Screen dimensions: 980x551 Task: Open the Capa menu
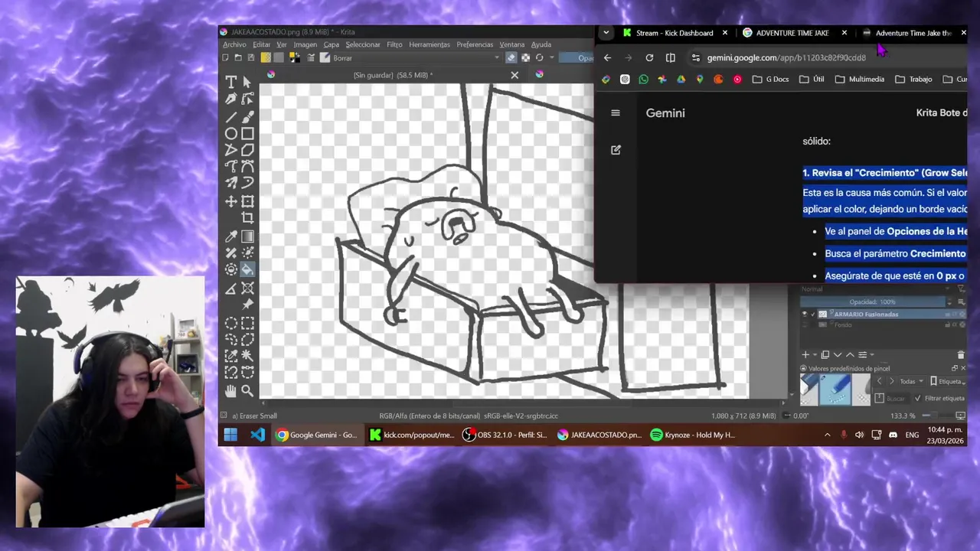pyautogui.click(x=331, y=44)
